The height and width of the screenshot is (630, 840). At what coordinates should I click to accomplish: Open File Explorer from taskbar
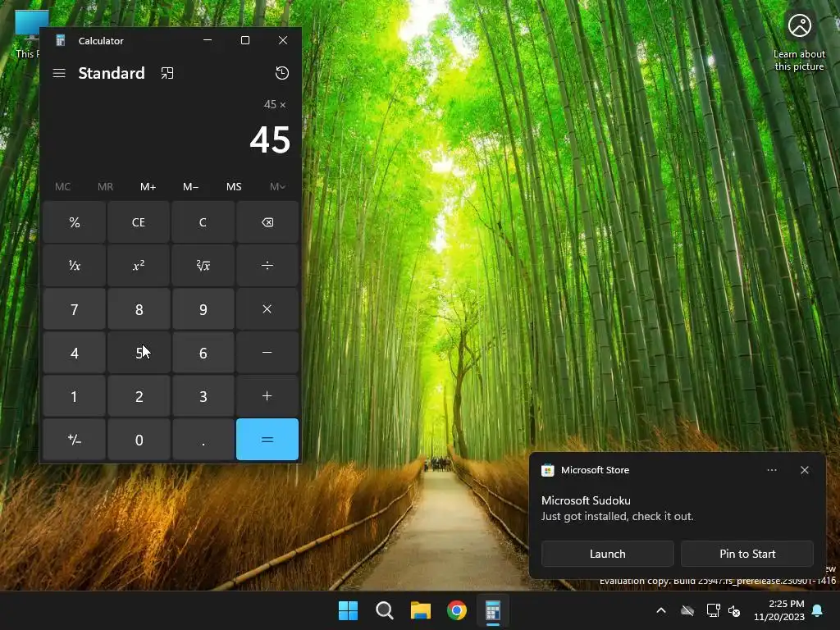(421, 610)
